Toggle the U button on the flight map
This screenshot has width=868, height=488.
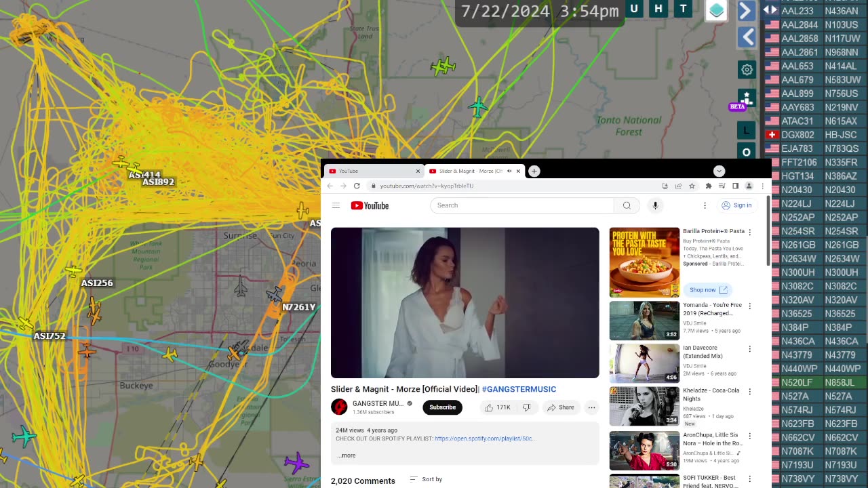(x=634, y=9)
